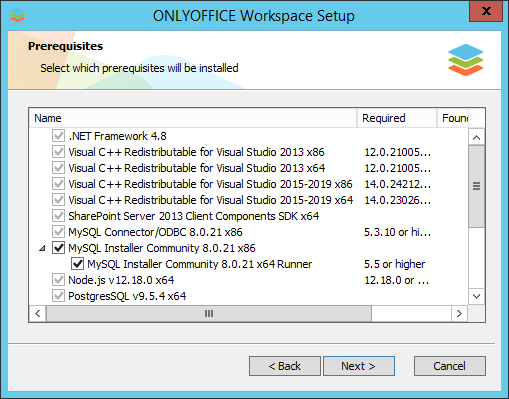Click the horizontal scrollbar thumb
This screenshot has width=509, height=399.
coord(209,313)
